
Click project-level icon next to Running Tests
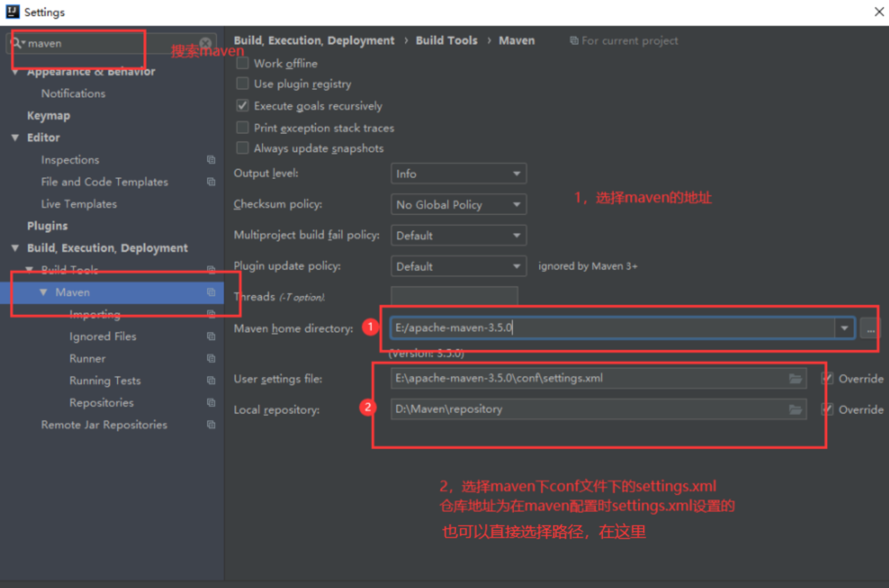(x=211, y=380)
